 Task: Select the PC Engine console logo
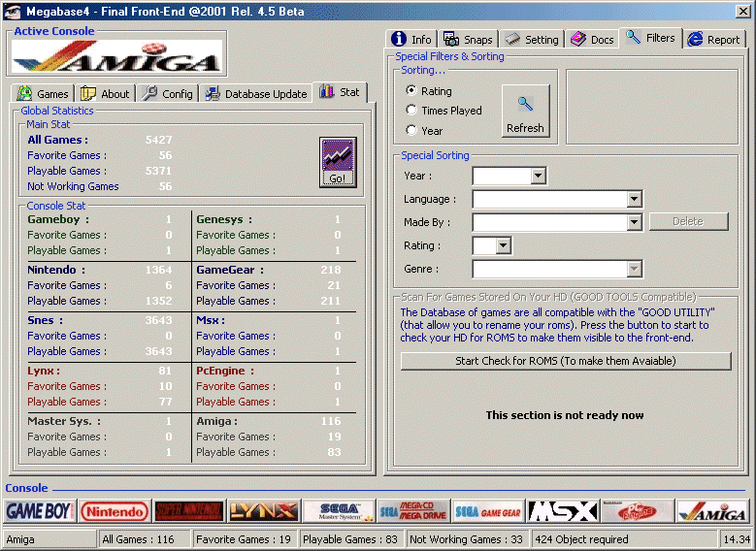638,511
